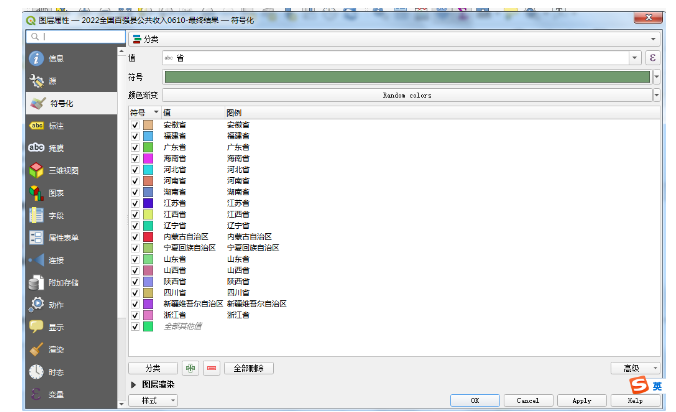Open the 时态 Temporal sidebar page

(71, 372)
